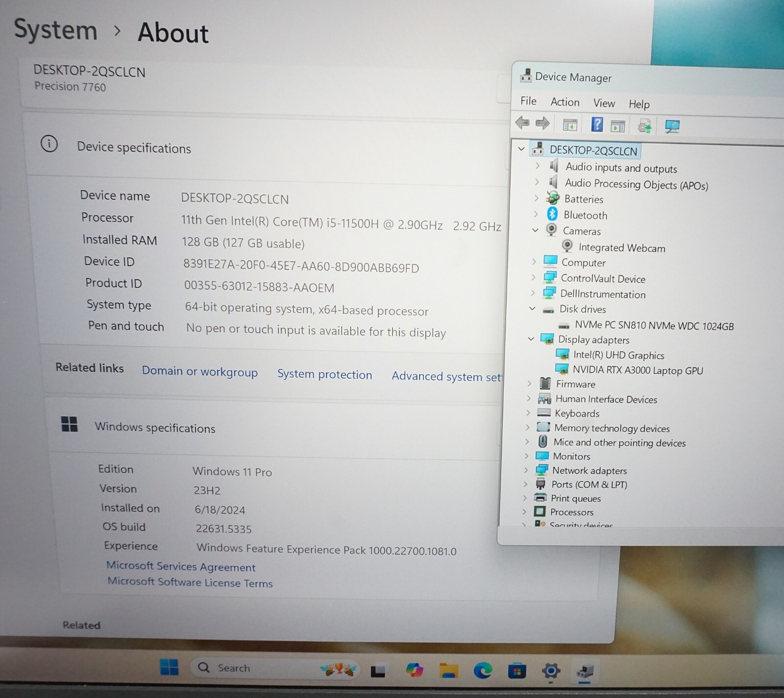784x698 pixels.
Task: Click the Back arrow in Device Manager toolbar
Action: 522,122
